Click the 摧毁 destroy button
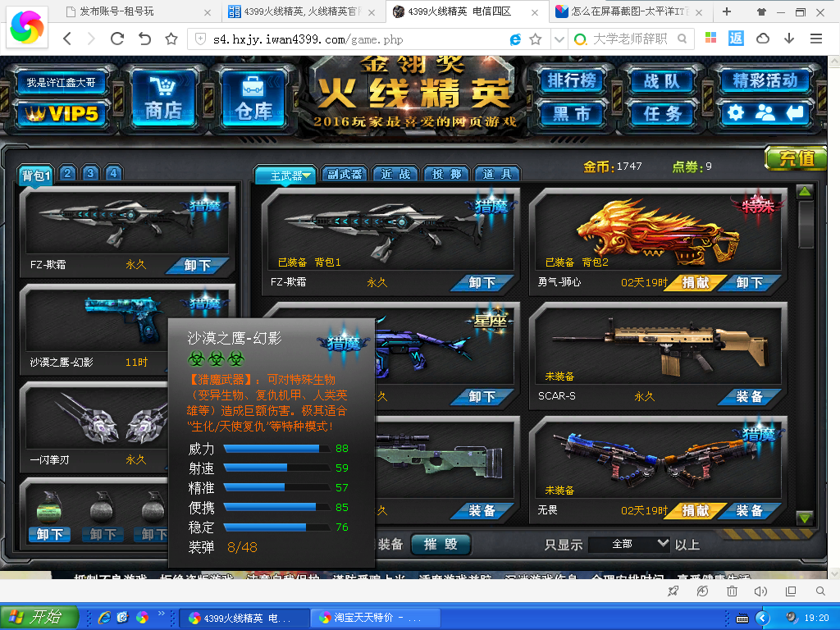Screen dimensions: 840x630 (x=441, y=545)
